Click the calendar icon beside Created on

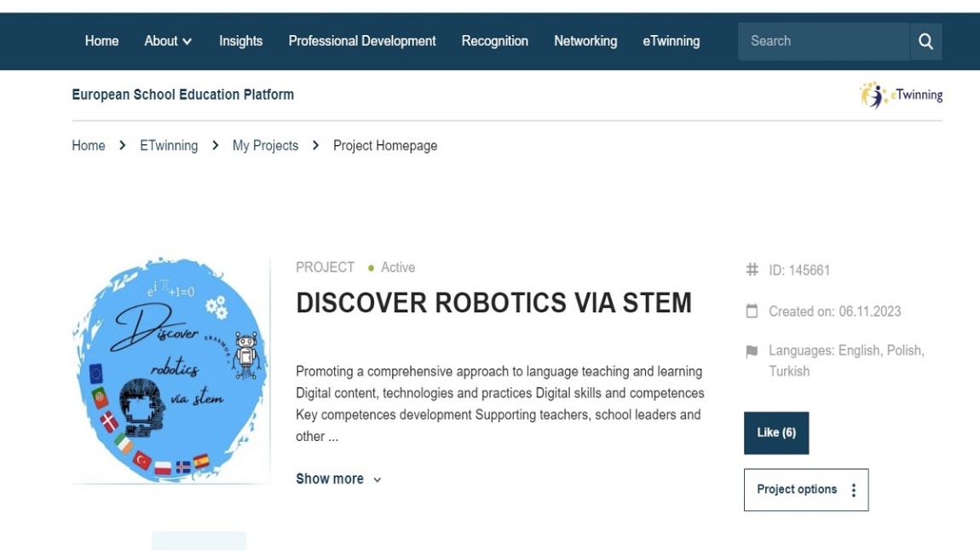click(x=752, y=311)
